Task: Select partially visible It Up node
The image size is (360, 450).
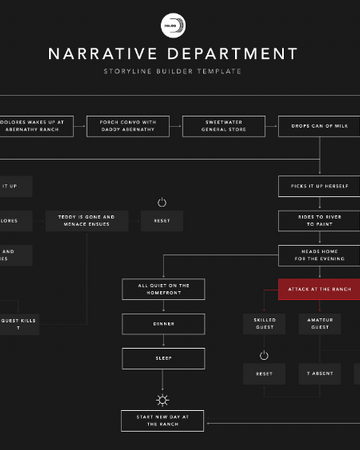Action: tap(16, 186)
